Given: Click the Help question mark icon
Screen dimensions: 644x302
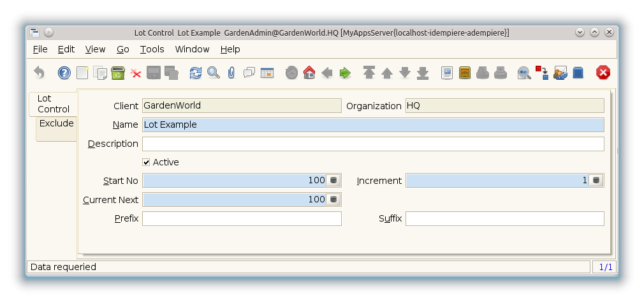Looking at the screenshot, I should tap(64, 73).
